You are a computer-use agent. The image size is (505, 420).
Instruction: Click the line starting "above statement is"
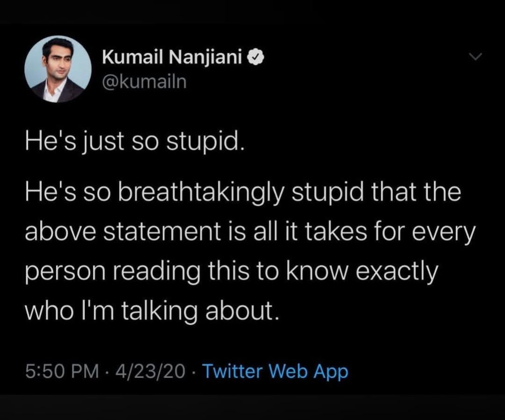(249, 233)
